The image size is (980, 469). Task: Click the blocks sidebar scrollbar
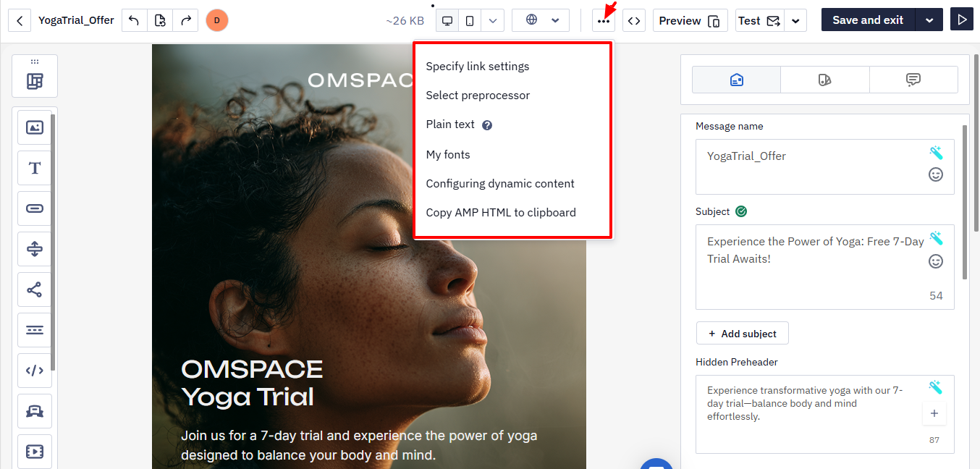53,242
